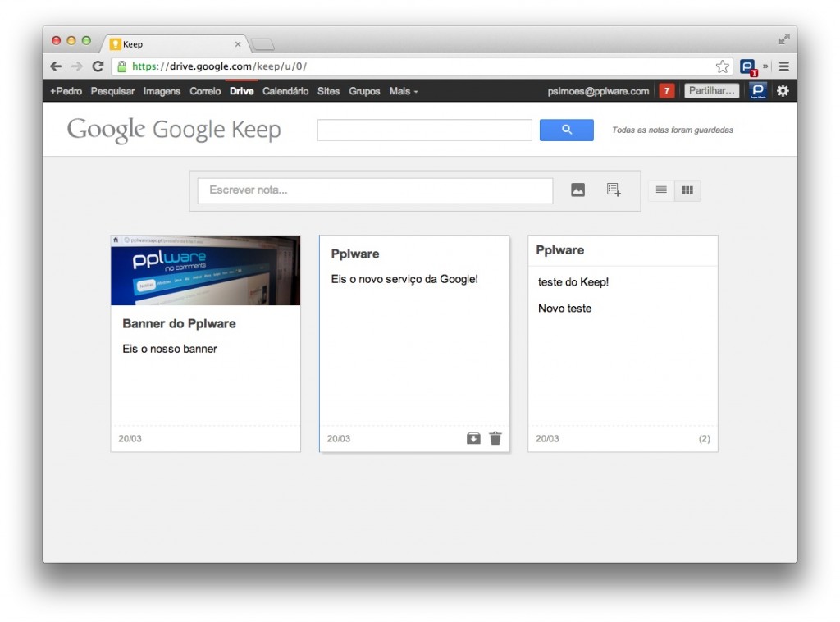This screenshot has height=622, width=840.
Task: Open Grupos in the Google bar
Action: tap(364, 91)
